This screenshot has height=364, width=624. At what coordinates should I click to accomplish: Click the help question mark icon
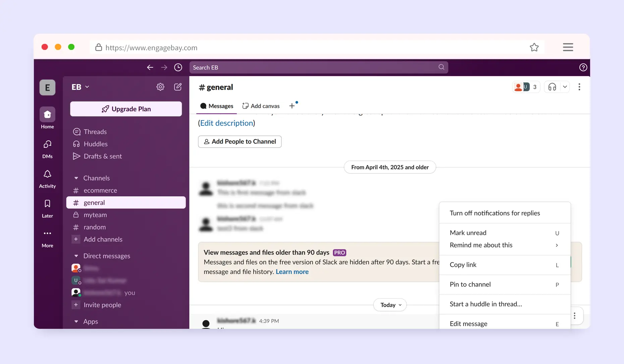583,67
